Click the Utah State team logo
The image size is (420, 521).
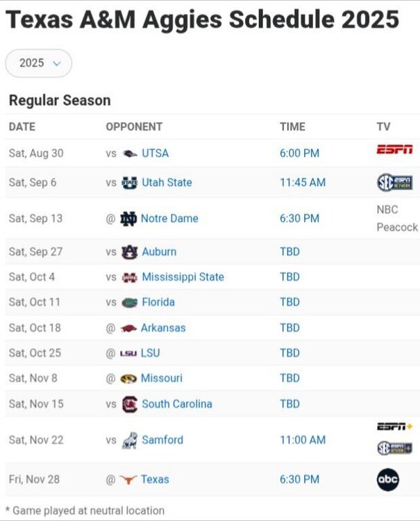point(129,183)
